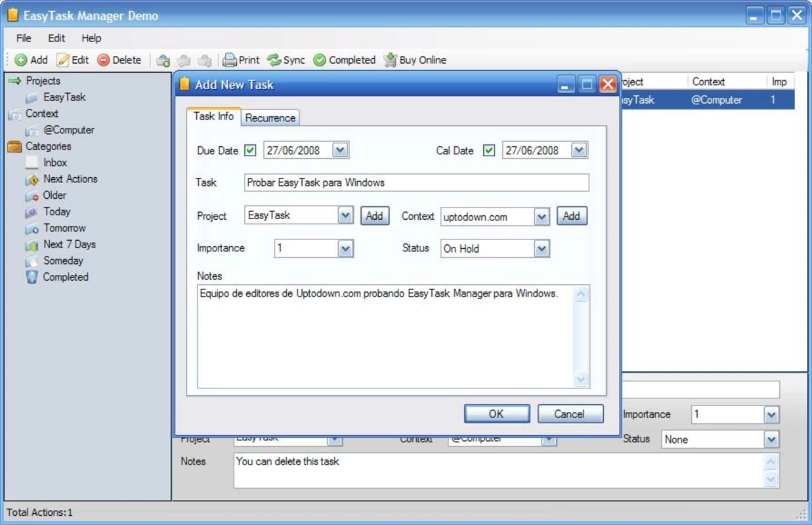Select the Projects node icon in sidebar

point(14,81)
